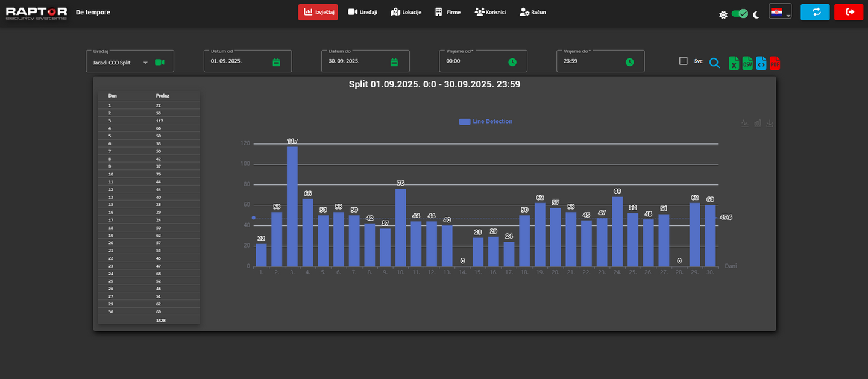
Task: Switch chart to line view
Action: click(x=745, y=123)
